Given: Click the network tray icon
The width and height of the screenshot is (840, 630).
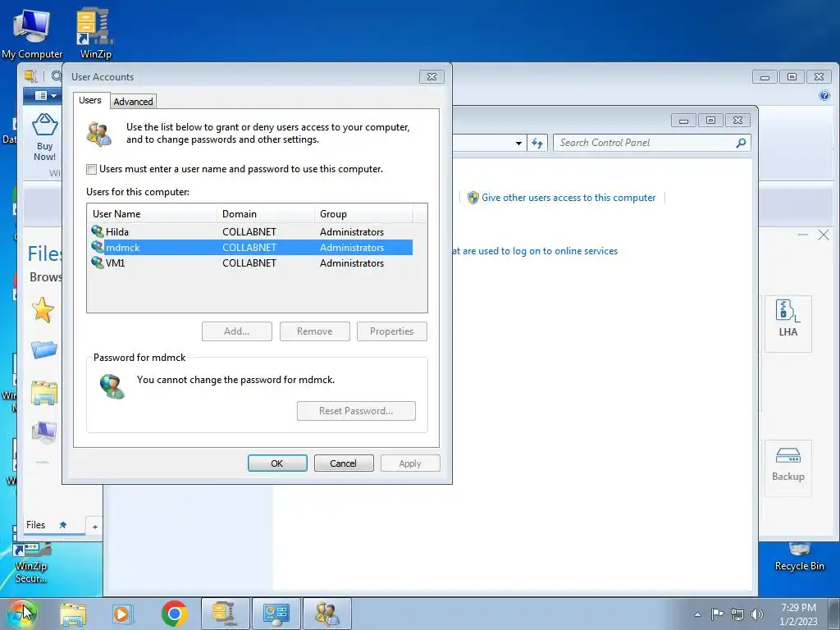Looking at the screenshot, I should [737, 614].
